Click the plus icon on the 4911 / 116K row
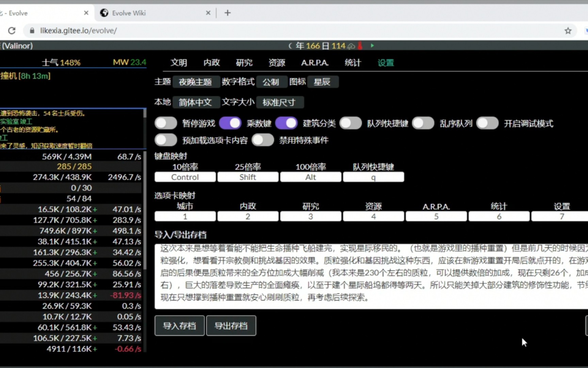Image resolution: width=588 pixels, height=368 pixels. 95,349
